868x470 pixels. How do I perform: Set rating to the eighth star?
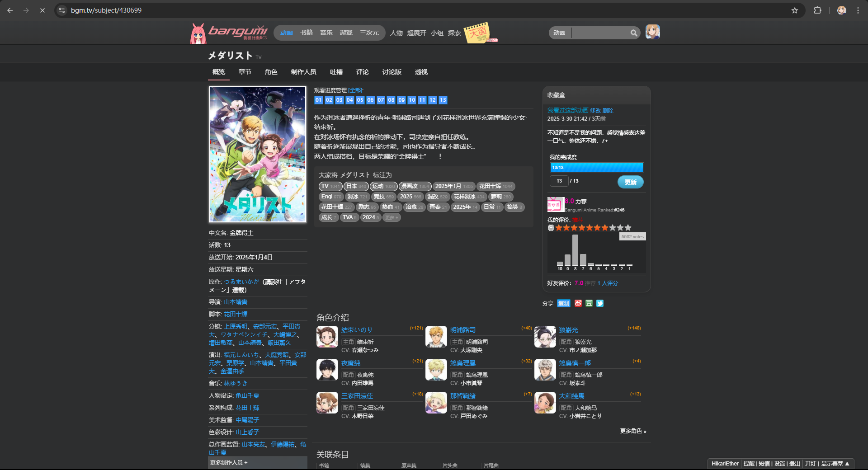(613, 228)
